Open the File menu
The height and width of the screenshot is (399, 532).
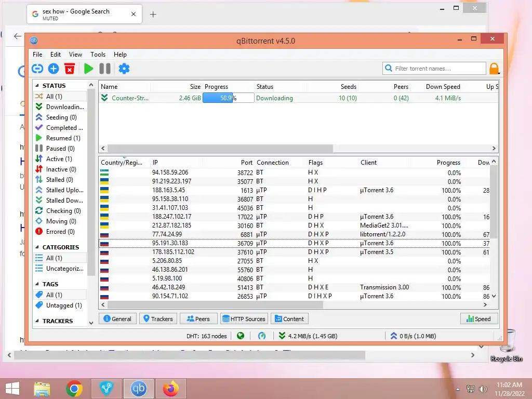click(x=37, y=54)
